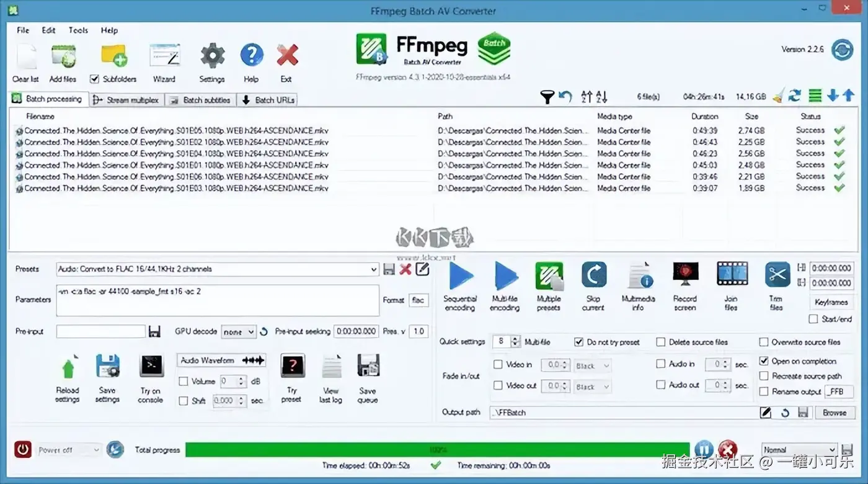Click the Try preset icon
This screenshot has height=484, width=868.
[293, 367]
